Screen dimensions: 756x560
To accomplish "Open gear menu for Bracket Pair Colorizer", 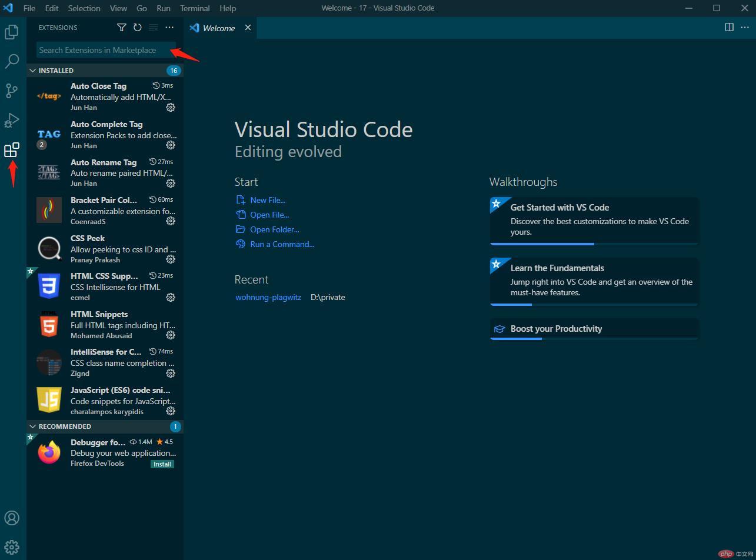I will point(171,221).
